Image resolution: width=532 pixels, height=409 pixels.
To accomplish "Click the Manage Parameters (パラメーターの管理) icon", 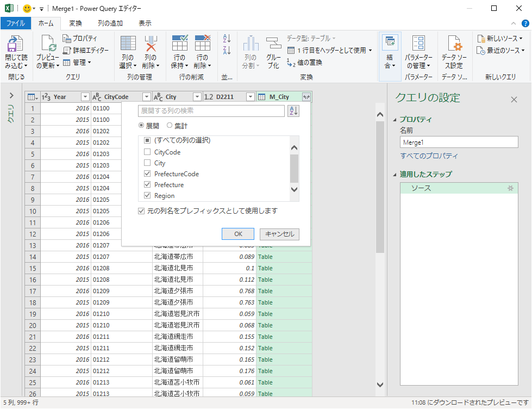I will coord(418,45).
